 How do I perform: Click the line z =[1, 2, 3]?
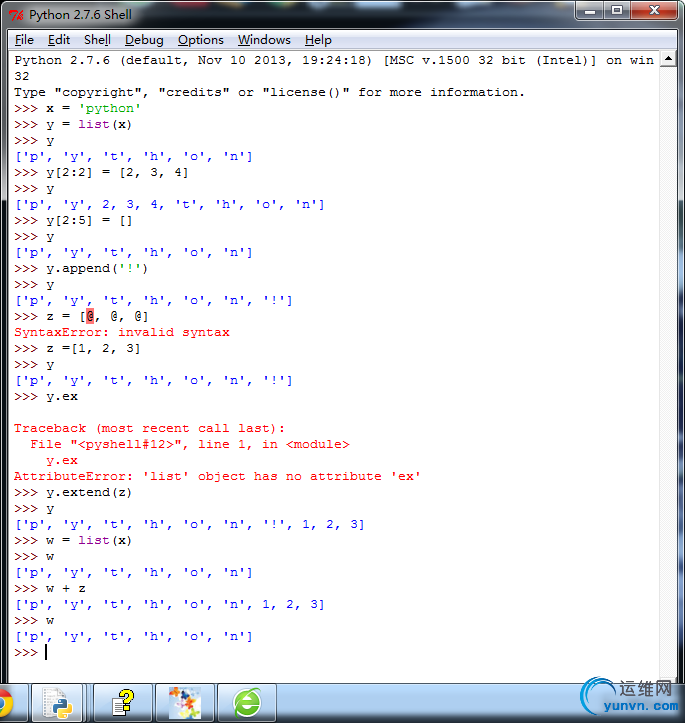click(77, 349)
